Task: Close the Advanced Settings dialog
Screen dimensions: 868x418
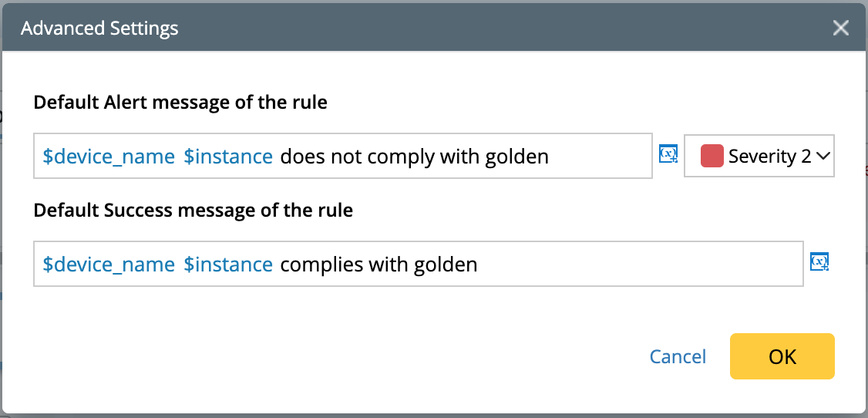Action: [x=840, y=29]
